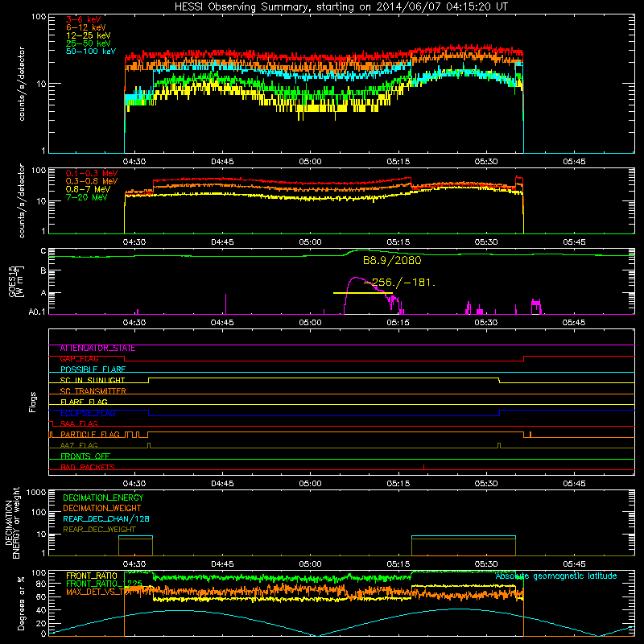Select the 50-100 keV legend label
The image size is (644, 644).
click(91, 52)
